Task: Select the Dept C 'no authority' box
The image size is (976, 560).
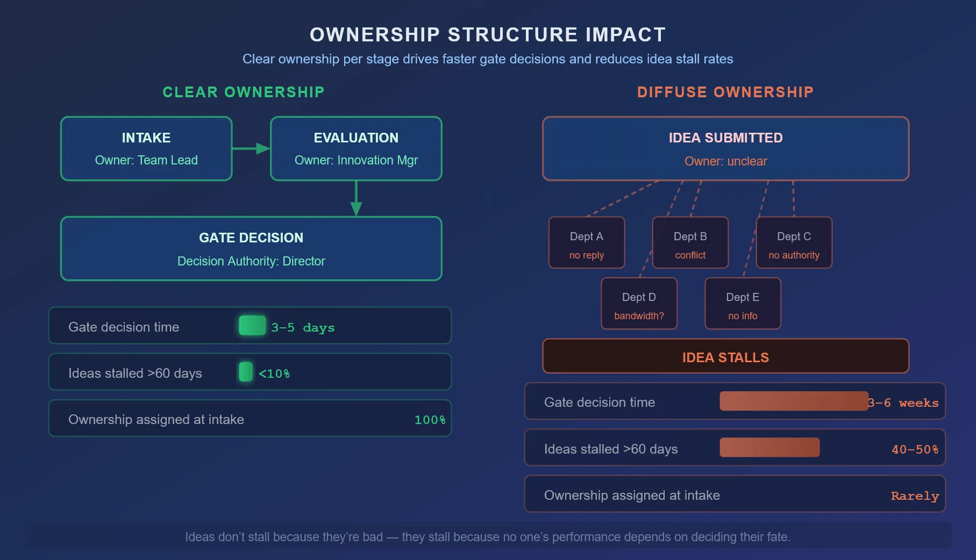Action: [x=794, y=242]
